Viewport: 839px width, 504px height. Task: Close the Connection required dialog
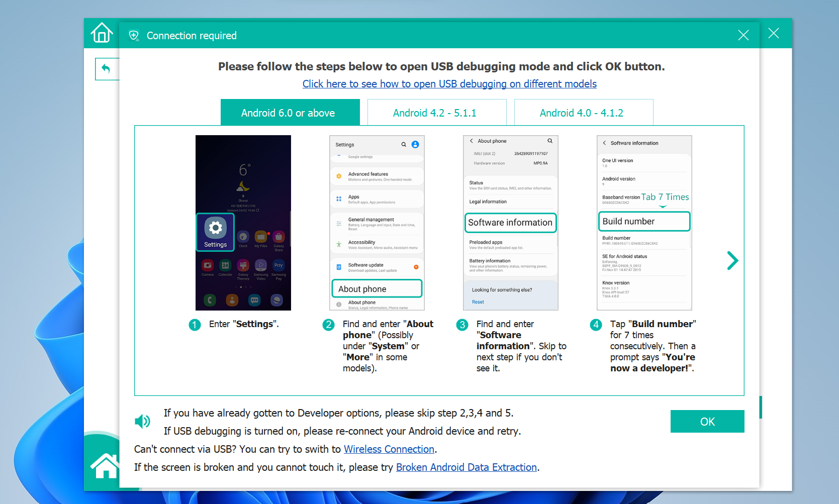743,35
